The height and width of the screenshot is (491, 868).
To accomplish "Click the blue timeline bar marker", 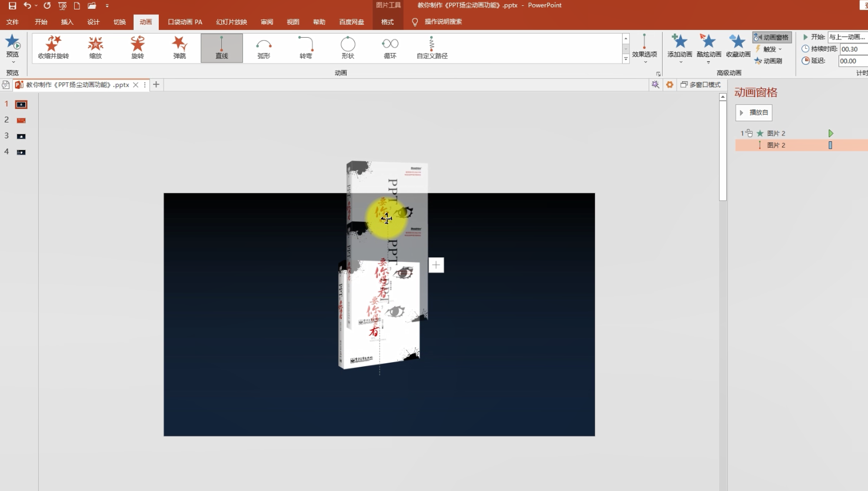I will tap(830, 145).
